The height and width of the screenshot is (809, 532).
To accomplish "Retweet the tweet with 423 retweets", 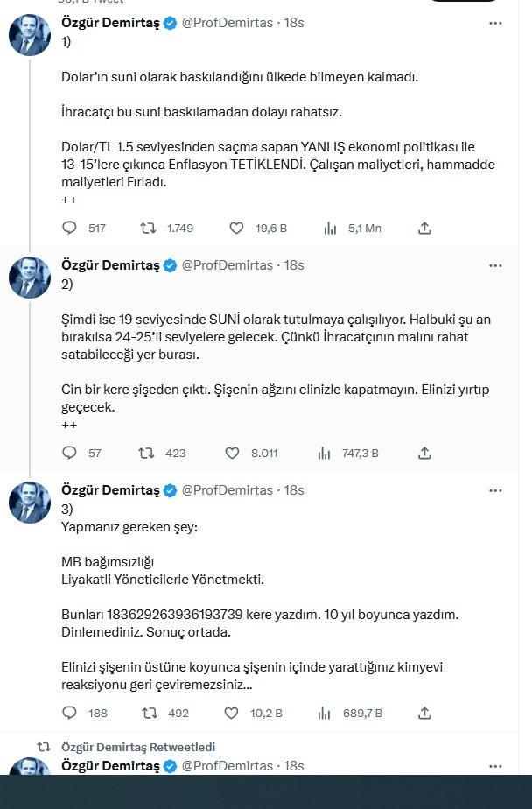I will click(x=149, y=453).
